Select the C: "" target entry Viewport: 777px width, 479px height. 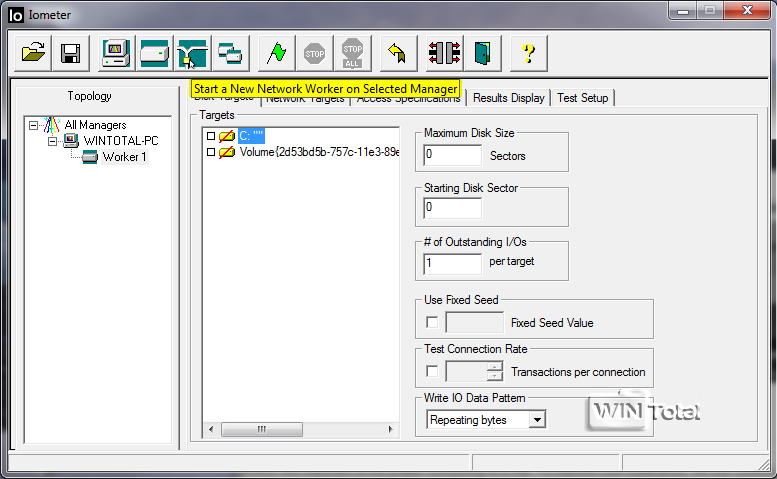point(251,136)
